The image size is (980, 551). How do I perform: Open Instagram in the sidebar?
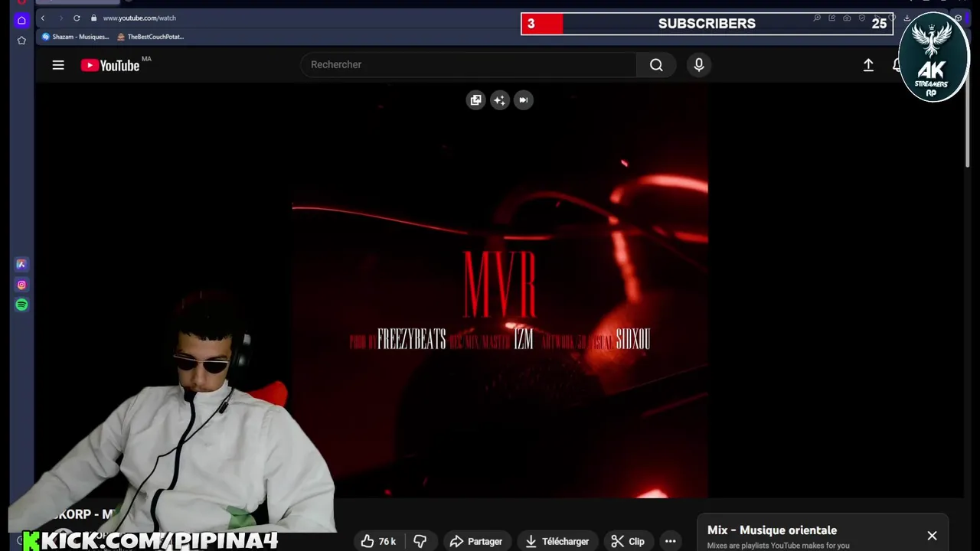21,285
